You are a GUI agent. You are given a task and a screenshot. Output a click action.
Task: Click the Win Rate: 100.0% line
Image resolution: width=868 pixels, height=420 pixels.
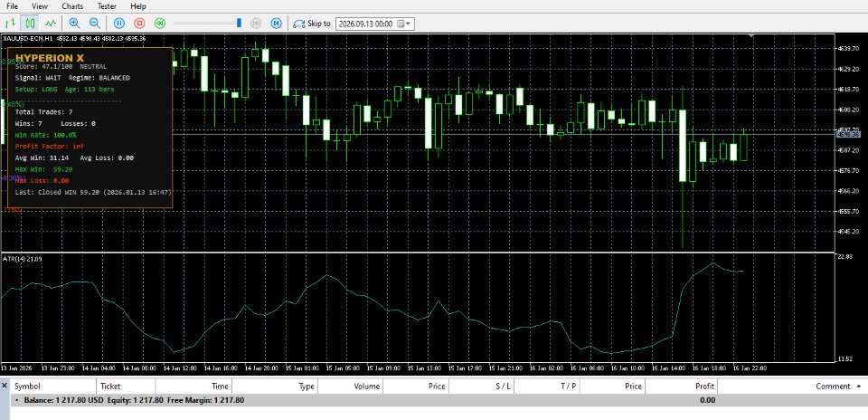coord(46,135)
